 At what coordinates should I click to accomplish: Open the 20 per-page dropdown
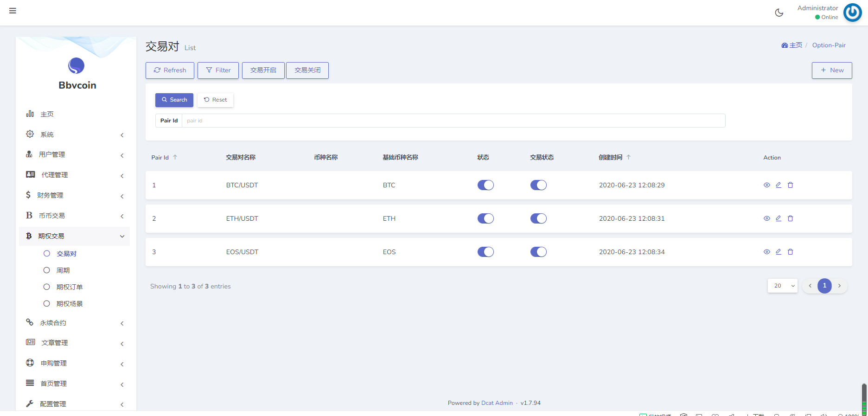(783, 286)
